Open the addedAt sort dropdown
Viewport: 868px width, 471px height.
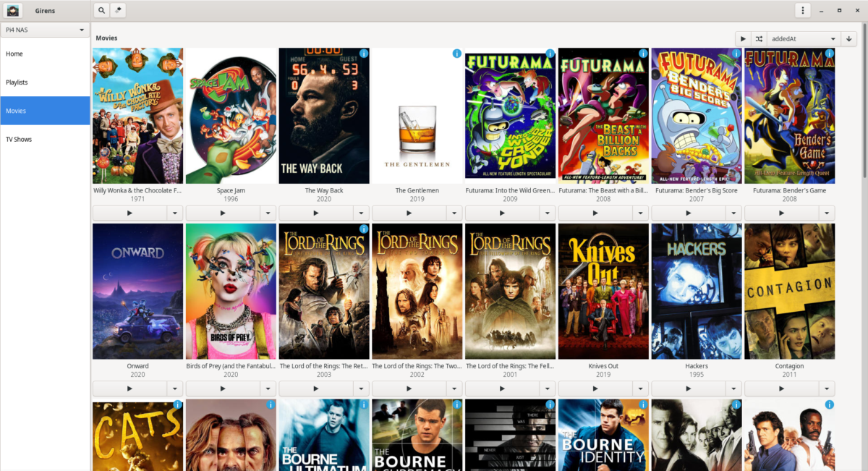804,39
